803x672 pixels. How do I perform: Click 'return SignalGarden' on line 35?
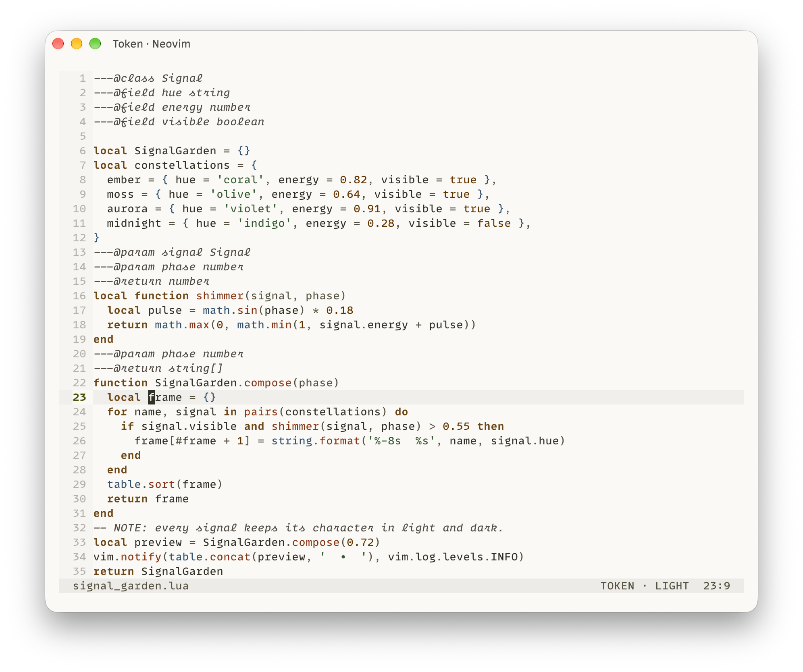pos(158,571)
